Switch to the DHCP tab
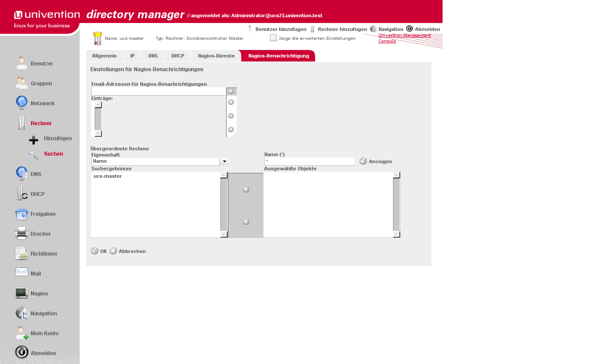Screen dimensions: 609x364 coord(177,56)
